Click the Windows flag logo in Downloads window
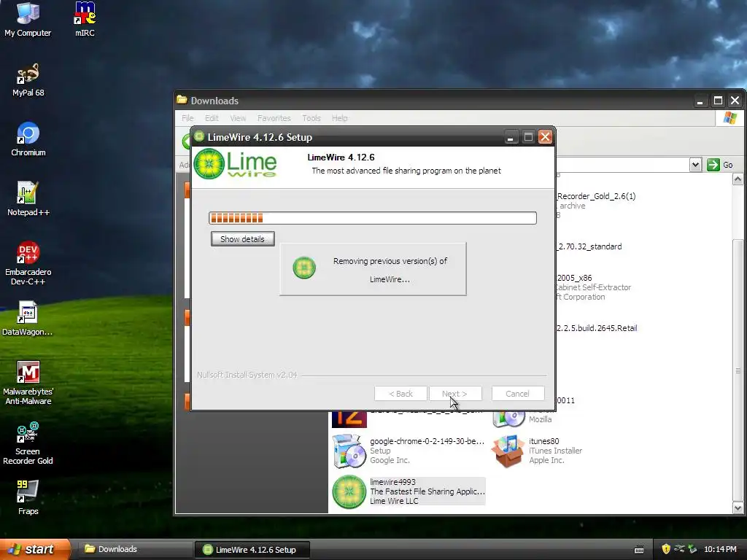This screenshot has height=560, width=747. 729,117
